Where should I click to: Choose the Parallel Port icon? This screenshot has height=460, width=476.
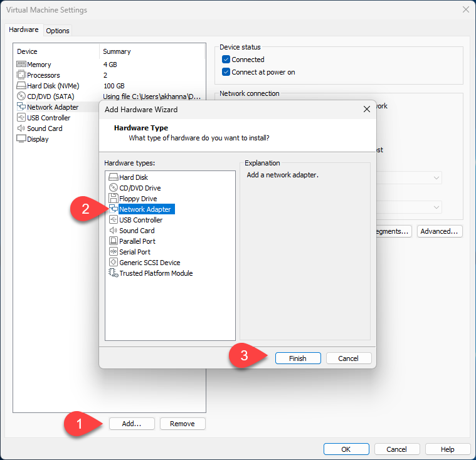click(x=114, y=241)
